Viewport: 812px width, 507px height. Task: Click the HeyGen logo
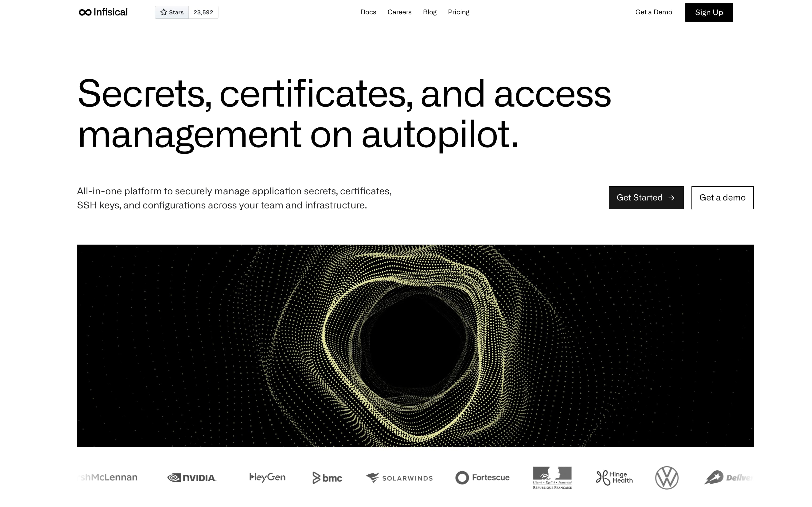tap(267, 477)
